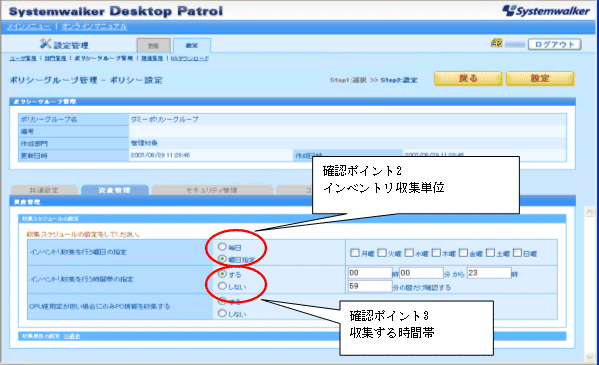Switch to the gray 参照 tab
Viewport: 599px width, 365px height.
pos(154,45)
